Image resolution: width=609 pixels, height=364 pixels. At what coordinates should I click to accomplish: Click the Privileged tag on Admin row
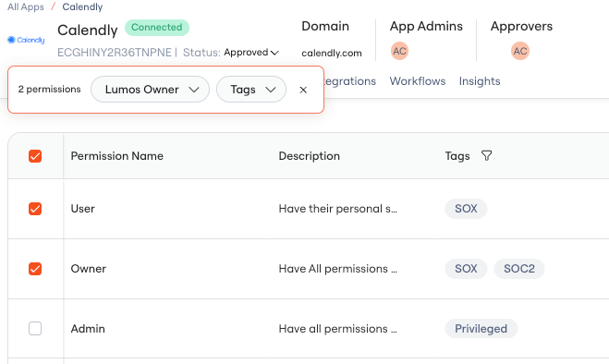(481, 329)
